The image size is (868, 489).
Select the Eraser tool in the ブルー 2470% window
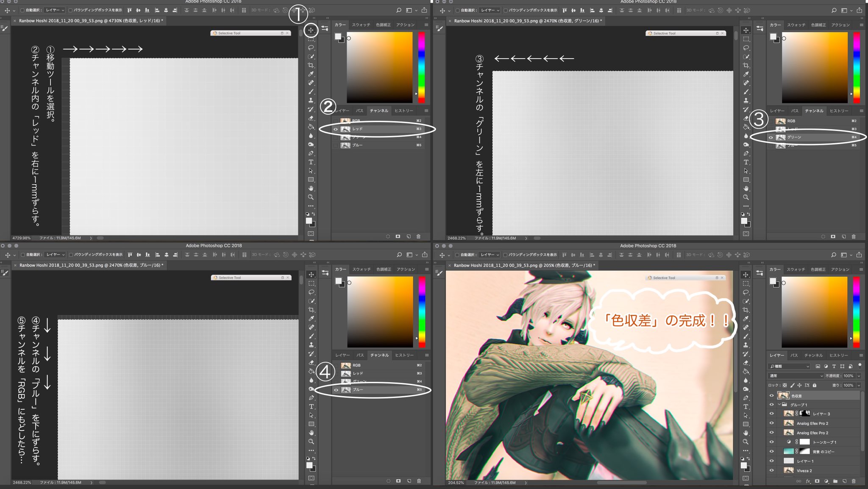[x=311, y=363]
